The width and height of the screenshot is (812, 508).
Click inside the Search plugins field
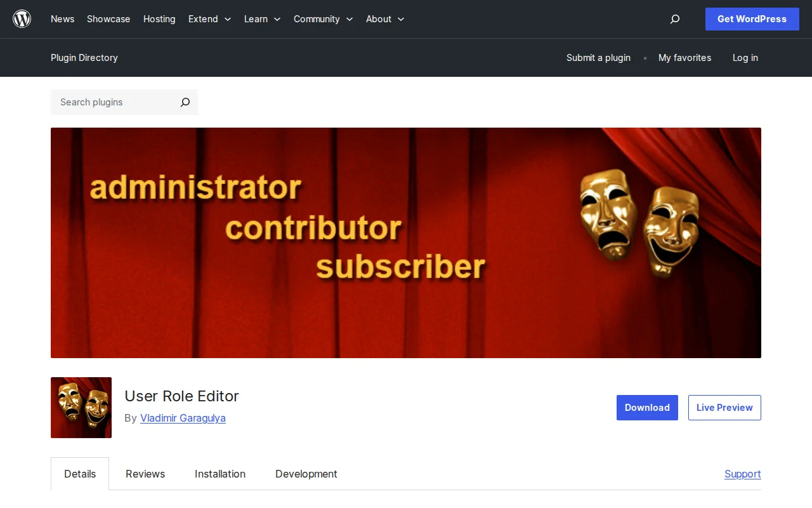point(108,102)
